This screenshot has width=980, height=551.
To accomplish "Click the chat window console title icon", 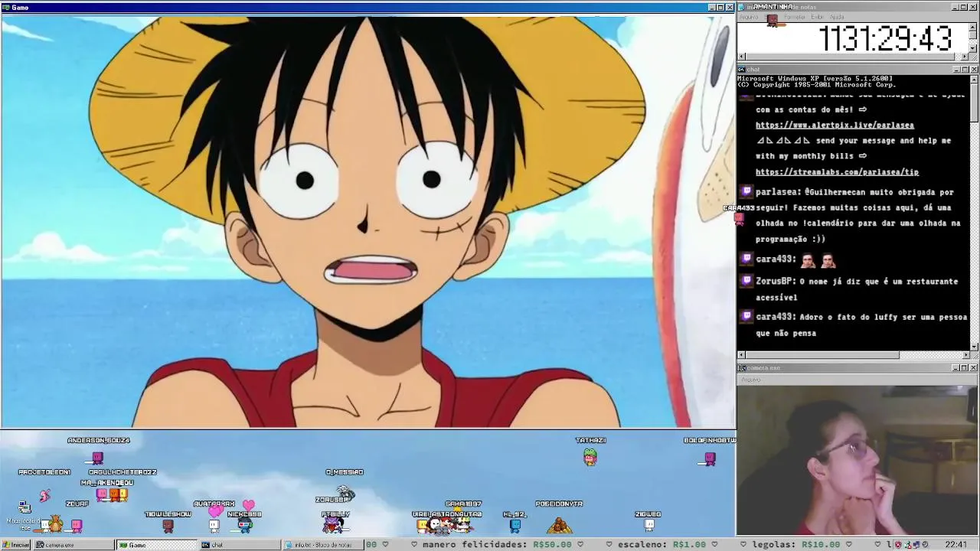I will point(742,70).
